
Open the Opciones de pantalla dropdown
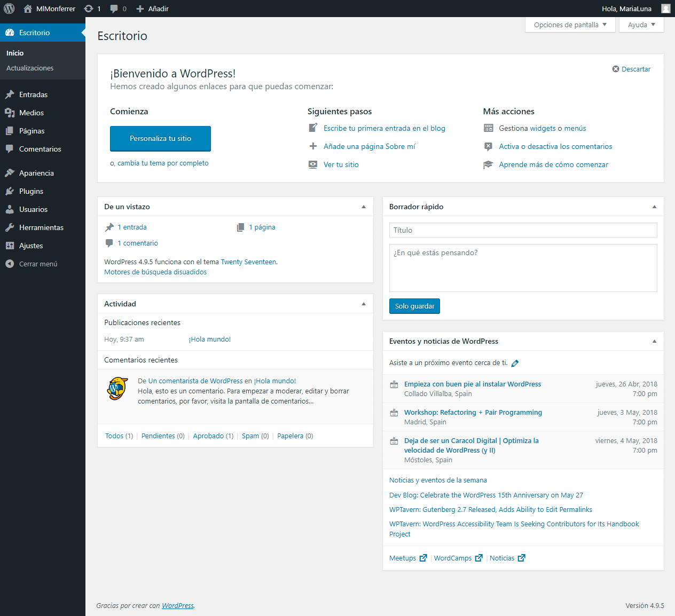[x=569, y=25]
